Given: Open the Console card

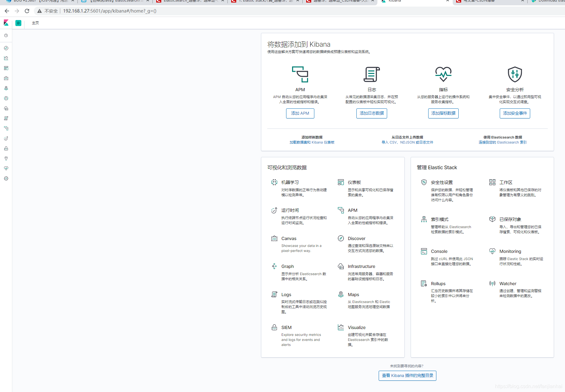Looking at the screenshot, I should 448,257.
